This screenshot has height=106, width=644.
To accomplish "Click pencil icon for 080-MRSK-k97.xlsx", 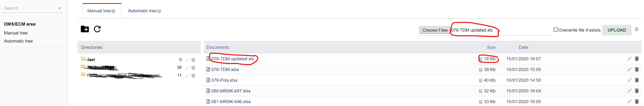I will click(x=629, y=91).
